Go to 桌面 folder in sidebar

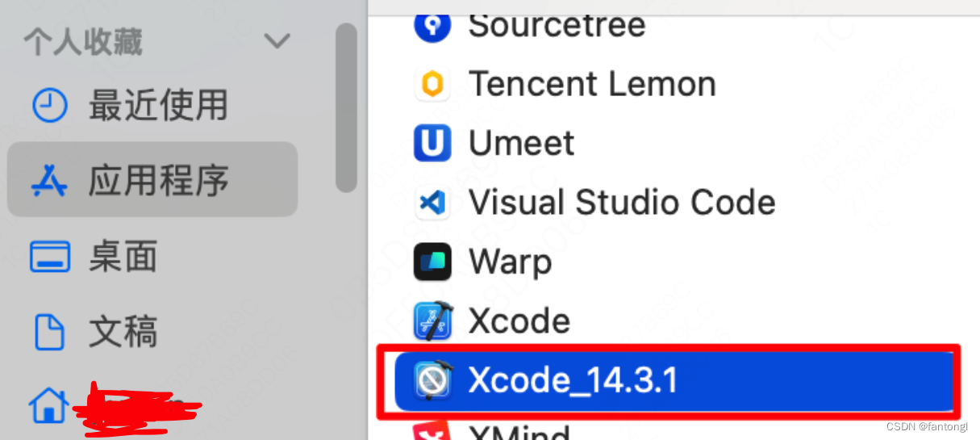[x=94, y=257]
